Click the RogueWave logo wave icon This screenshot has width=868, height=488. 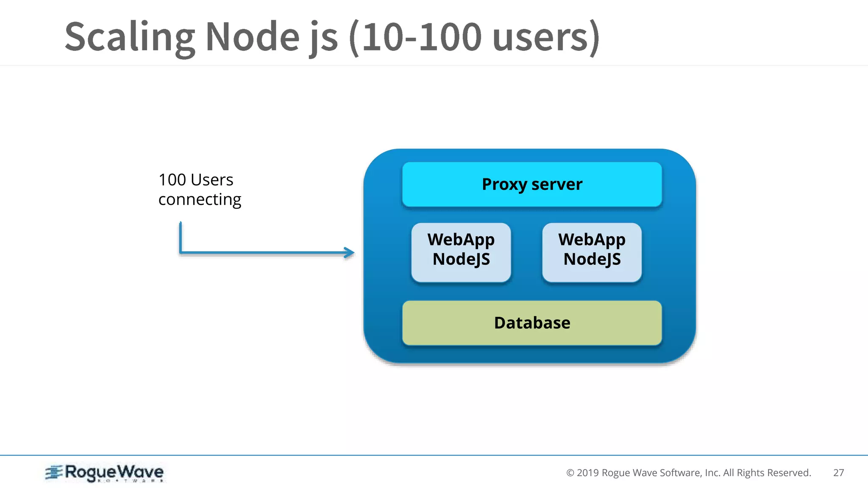54,472
